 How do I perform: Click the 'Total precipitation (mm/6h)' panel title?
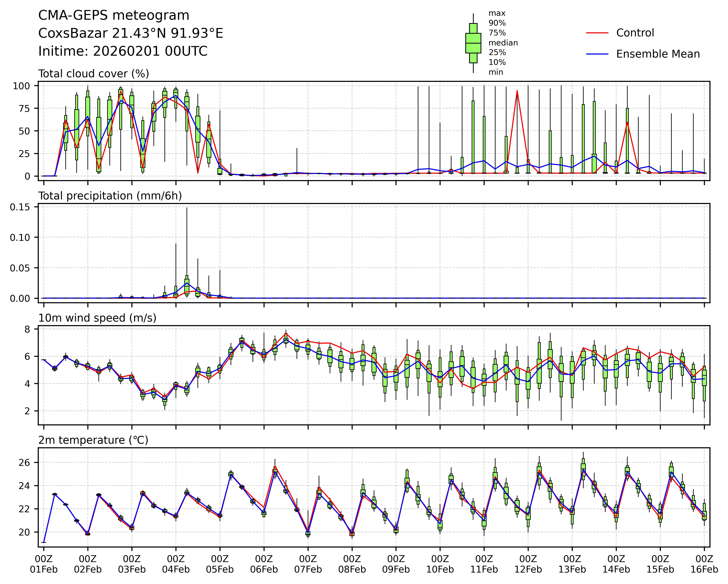pyautogui.click(x=110, y=196)
